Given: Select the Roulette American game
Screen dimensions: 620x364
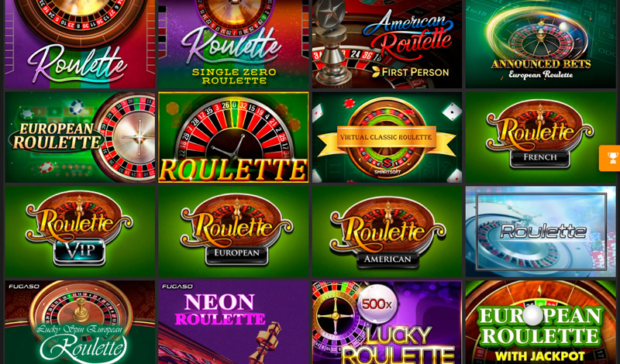Looking at the screenshot, I should click(387, 232).
